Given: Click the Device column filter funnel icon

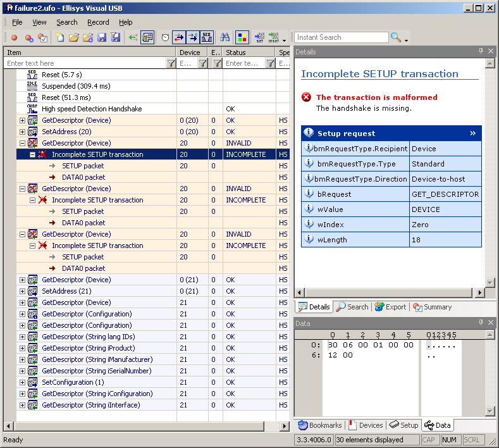Looking at the screenshot, I should 202,63.
